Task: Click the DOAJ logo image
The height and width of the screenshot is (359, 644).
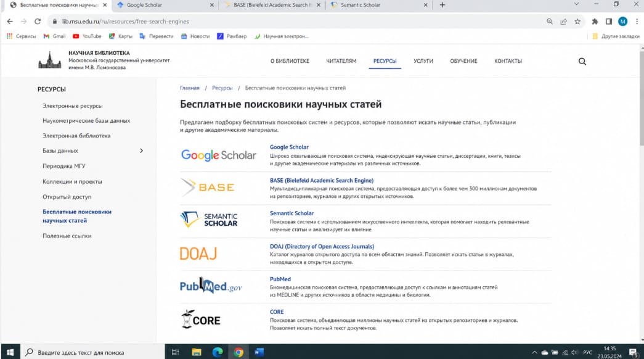Action: (198, 254)
